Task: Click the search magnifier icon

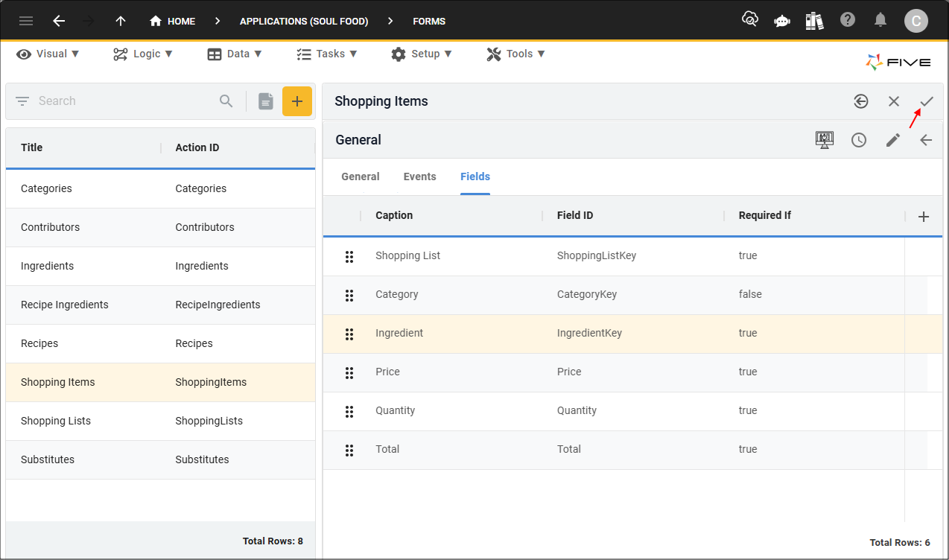Action: 226,101
